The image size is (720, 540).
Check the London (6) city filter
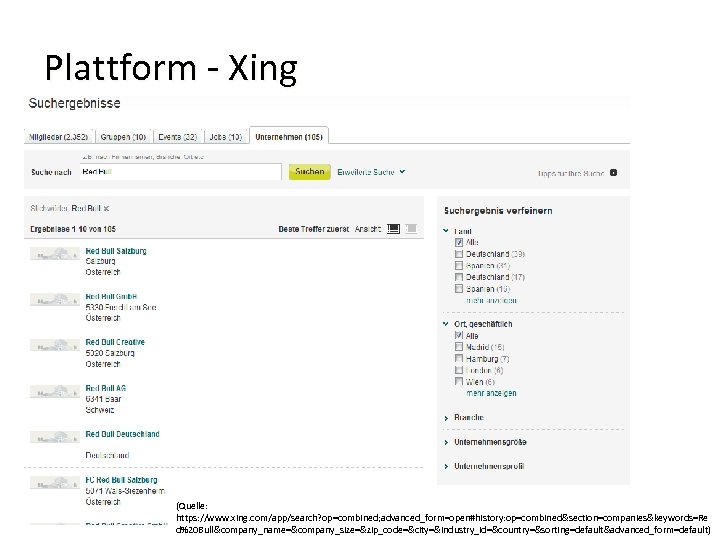click(459, 370)
